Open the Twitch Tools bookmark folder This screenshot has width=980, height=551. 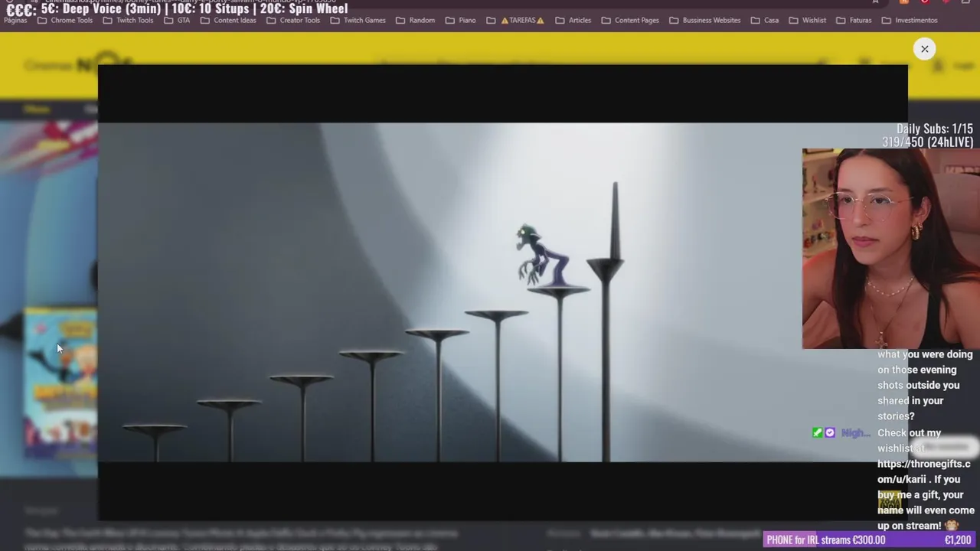tap(128, 20)
